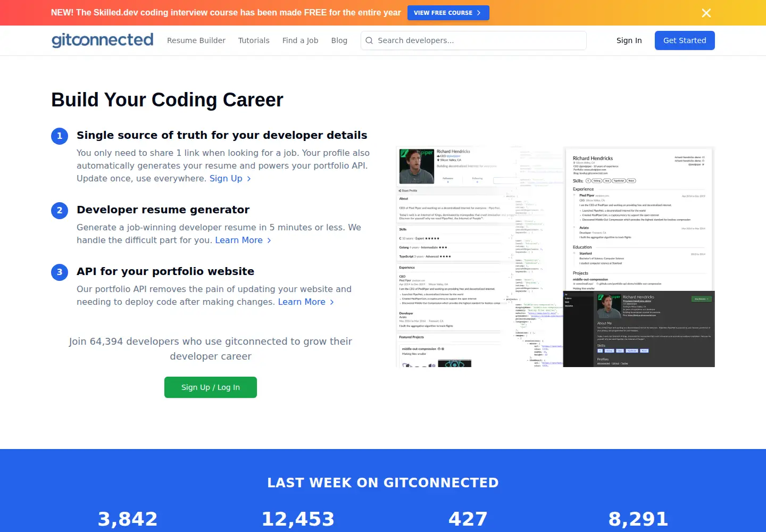Click the 'API for your portfolio website' heading
766x532 pixels.
pos(165,271)
